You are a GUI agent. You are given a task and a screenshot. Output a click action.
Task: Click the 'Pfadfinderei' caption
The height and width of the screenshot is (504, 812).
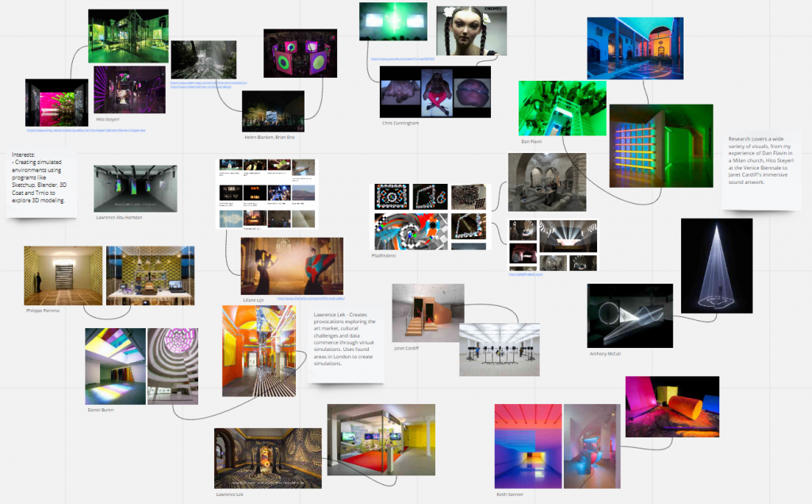[384, 256]
